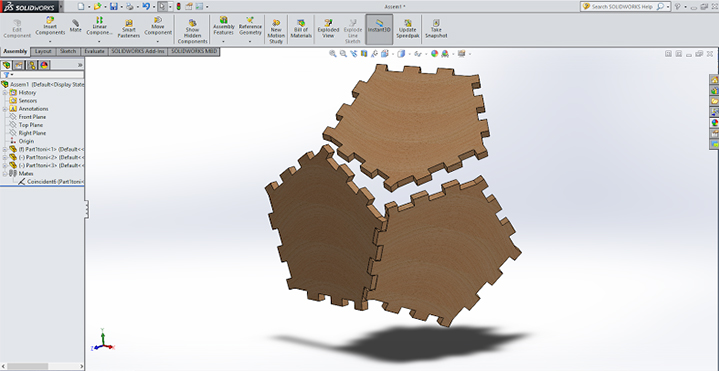Image resolution: width=719 pixels, height=371 pixels.
Task: Click the Open file folder icon
Action: tap(97, 6)
